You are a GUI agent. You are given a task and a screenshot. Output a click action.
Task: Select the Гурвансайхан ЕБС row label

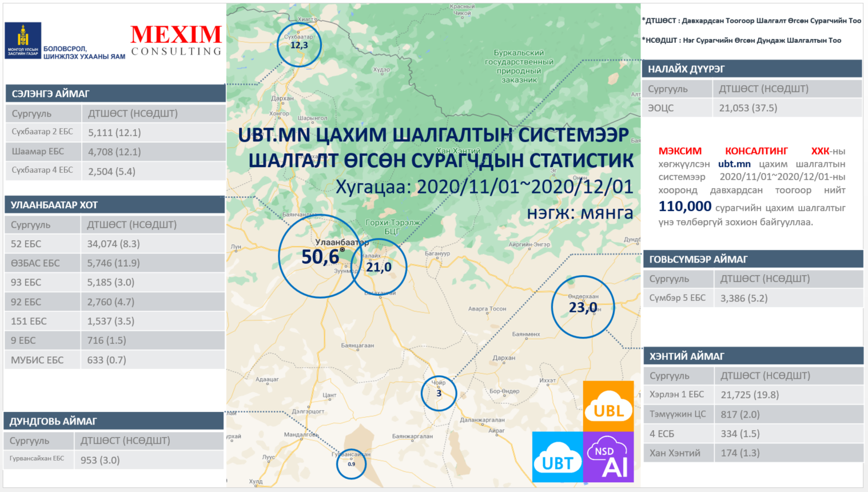tap(37, 458)
